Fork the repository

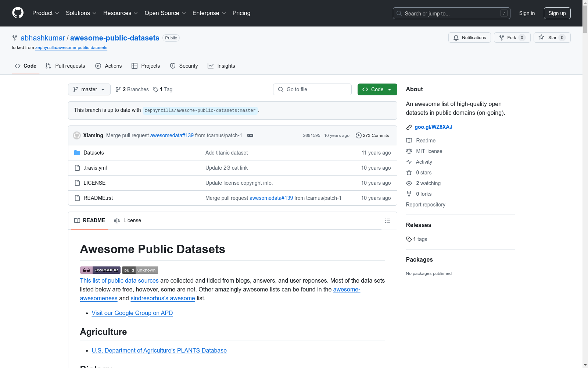512,38
